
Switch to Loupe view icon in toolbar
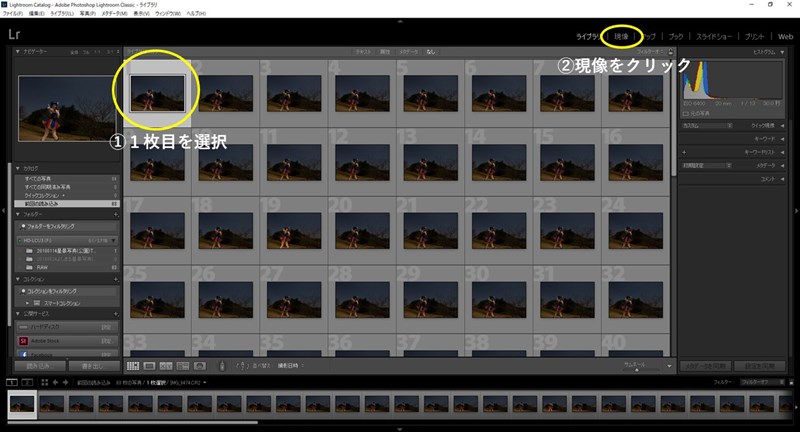click(x=149, y=366)
